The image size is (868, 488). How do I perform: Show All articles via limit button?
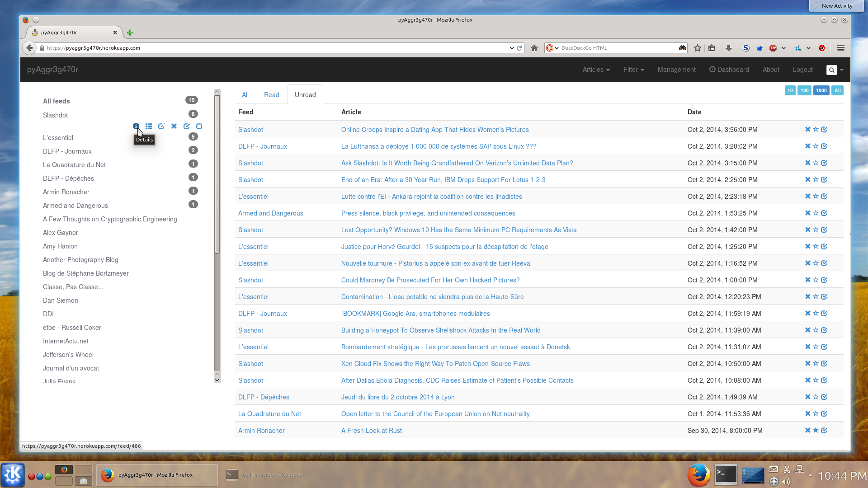coord(837,90)
